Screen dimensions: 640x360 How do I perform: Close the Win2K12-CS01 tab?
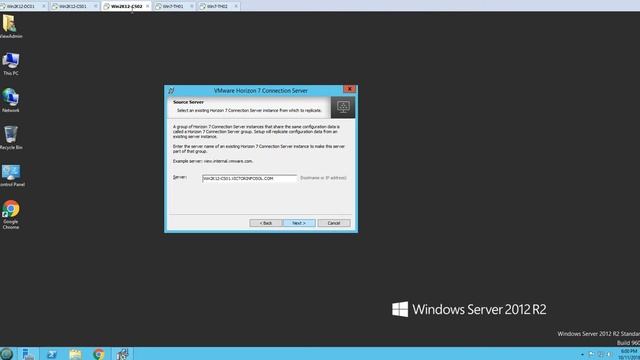[96, 6]
